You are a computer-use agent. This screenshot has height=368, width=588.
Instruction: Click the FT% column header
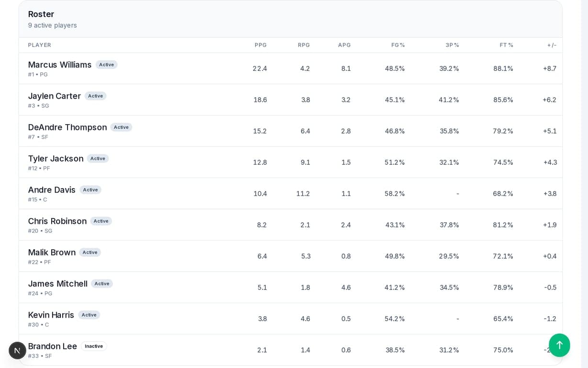506,45
